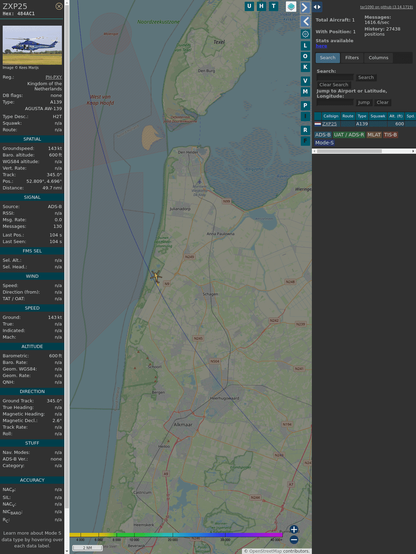
Task: Click the Clear Search button
Action: (334, 85)
